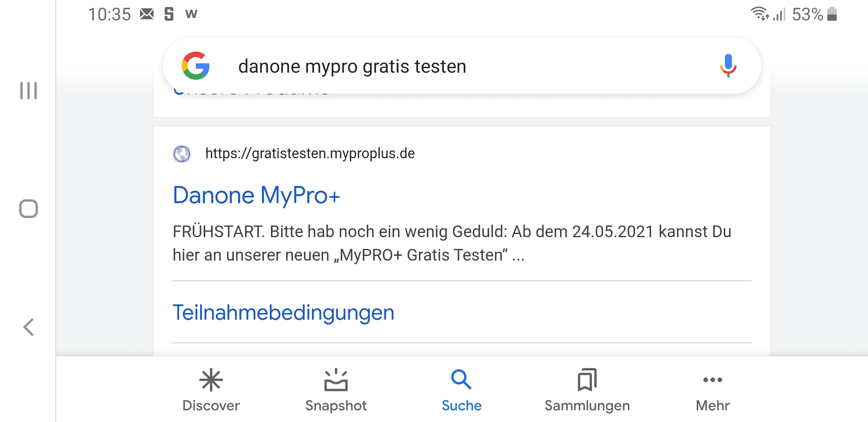Image resolution: width=868 pixels, height=422 pixels.
Task: Tap the battery indicator icon
Action: [x=832, y=14]
